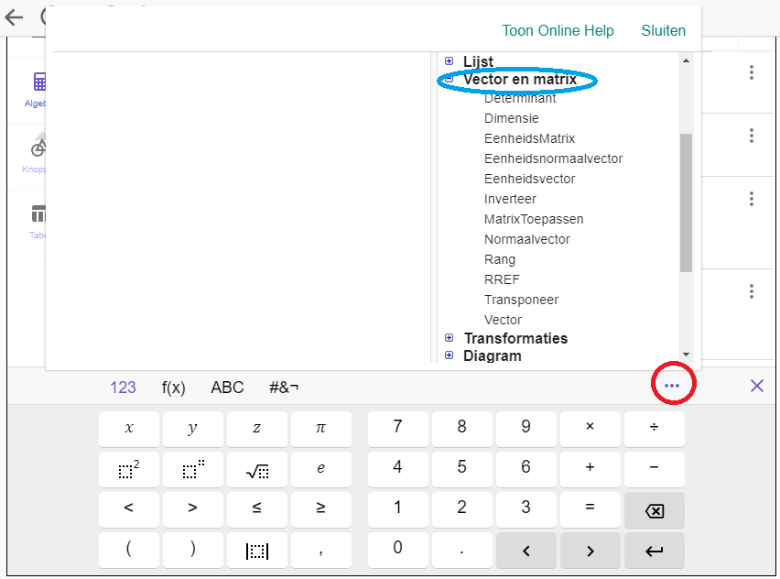Collapse the Vector en matrix category
Image resolution: width=780 pixels, height=579 pixels.
449,79
